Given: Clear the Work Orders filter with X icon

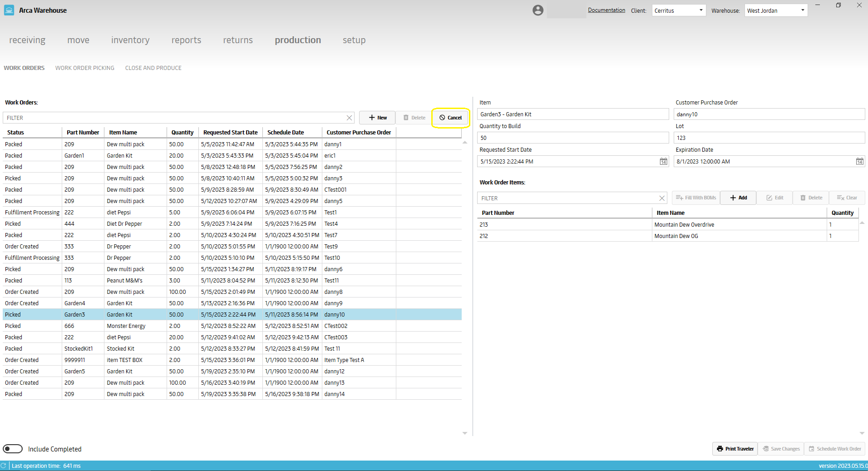Looking at the screenshot, I should 349,118.
